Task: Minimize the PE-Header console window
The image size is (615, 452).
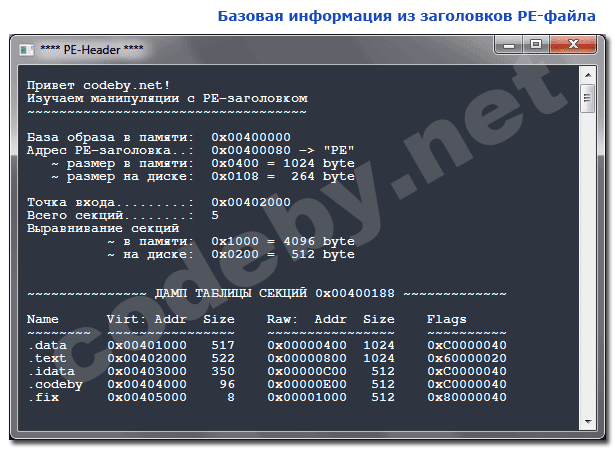Action: point(509,46)
